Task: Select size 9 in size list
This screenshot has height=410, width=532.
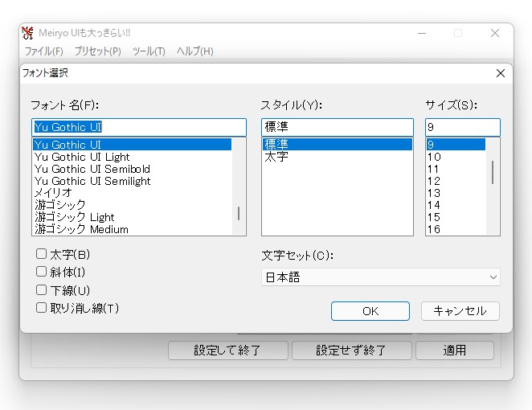Action: point(456,145)
